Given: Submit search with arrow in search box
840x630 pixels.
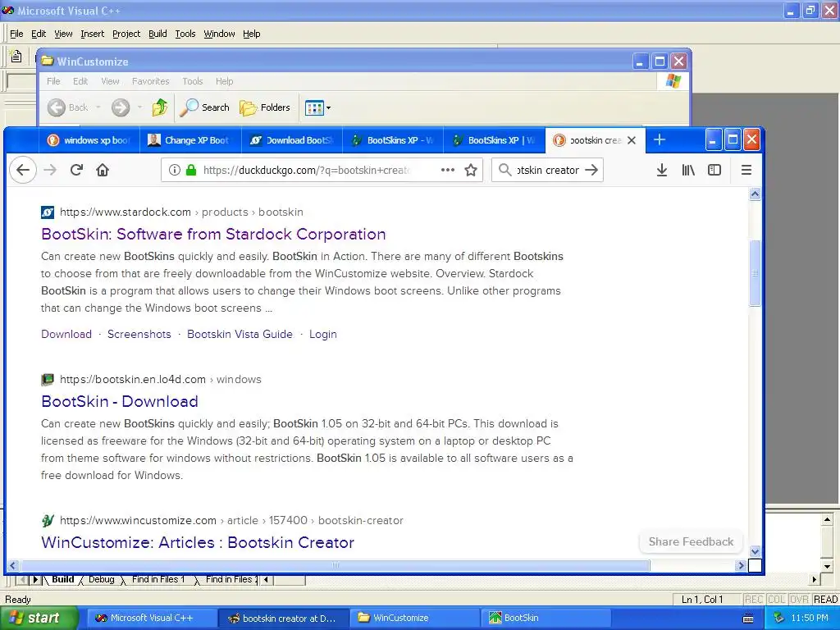Looking at the screenshot, I should 591,171.
